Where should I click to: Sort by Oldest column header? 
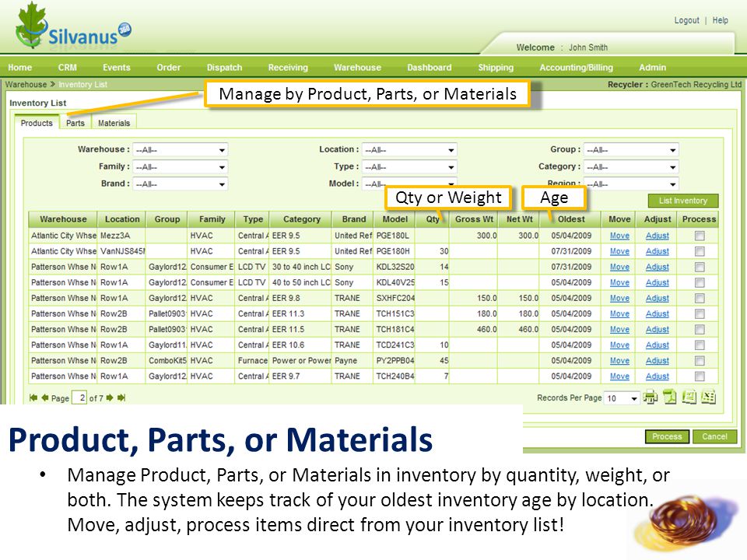click(570, 219)
